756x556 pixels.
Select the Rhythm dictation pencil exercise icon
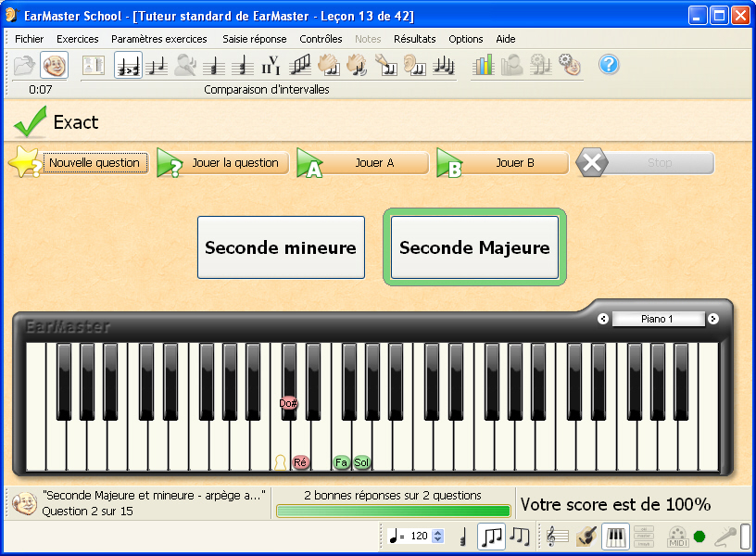click(385, 65)
